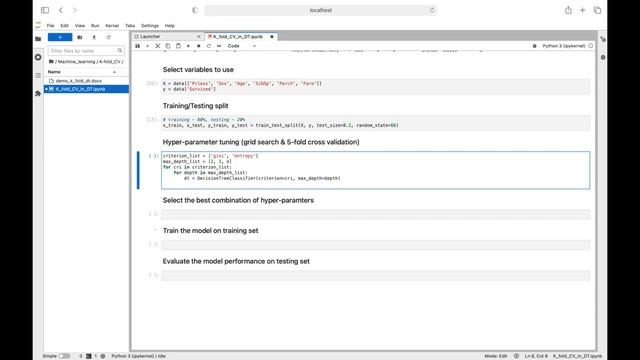
Task: Go back in Safari browser
Action: click(61, 10)
